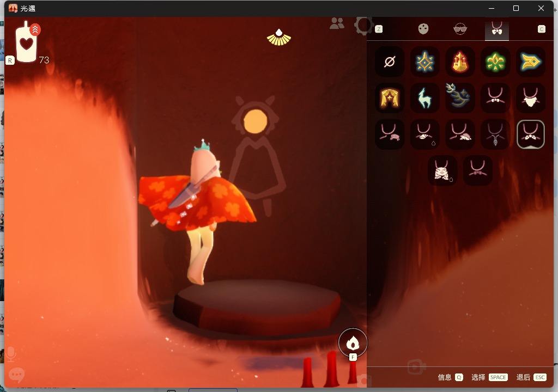Equip the locked shell necklace with a candle mark

(x=425, y=134)
